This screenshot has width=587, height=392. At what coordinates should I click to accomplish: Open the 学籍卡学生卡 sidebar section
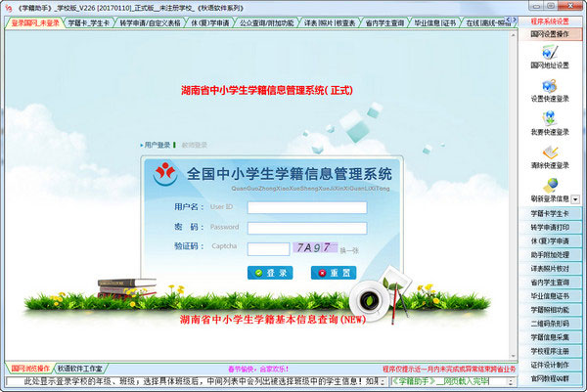pos(550,213)
